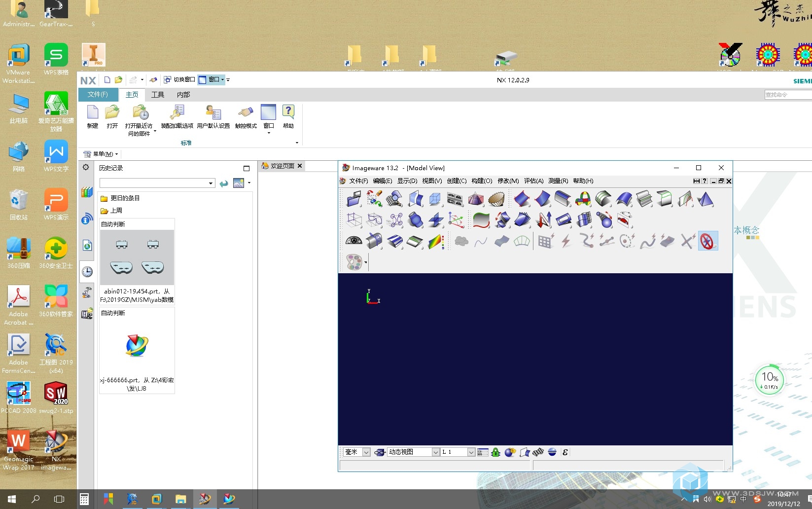Expand the color palette dropdown arrow in Imageware
Image resolution: width=812 pixels, height=509 pixels.
365,262
